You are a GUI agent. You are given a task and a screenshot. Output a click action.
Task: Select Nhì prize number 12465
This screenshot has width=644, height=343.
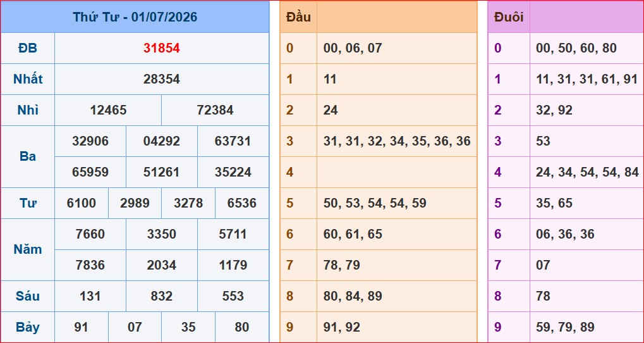pos(109,110)
